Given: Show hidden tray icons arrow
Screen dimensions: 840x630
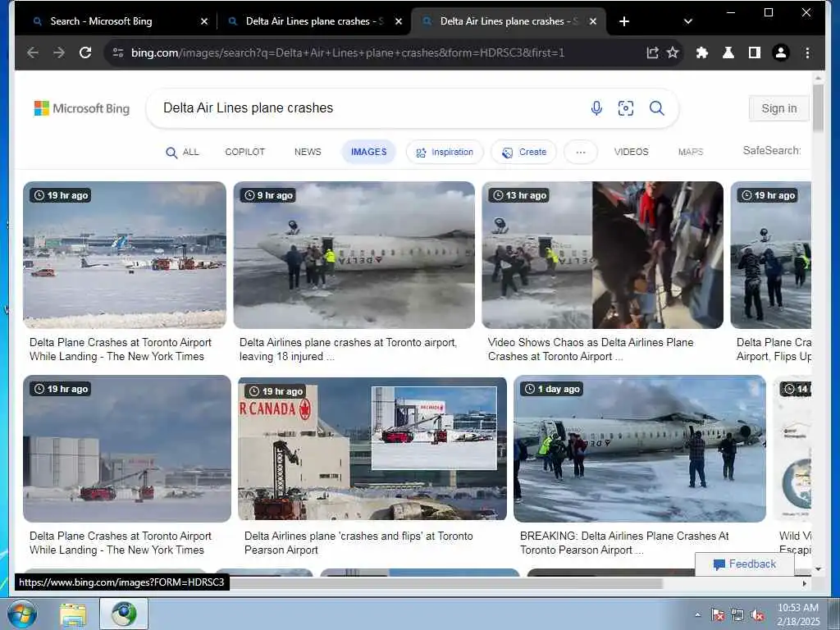Looking at the screenshot, I should pos(697,615).
